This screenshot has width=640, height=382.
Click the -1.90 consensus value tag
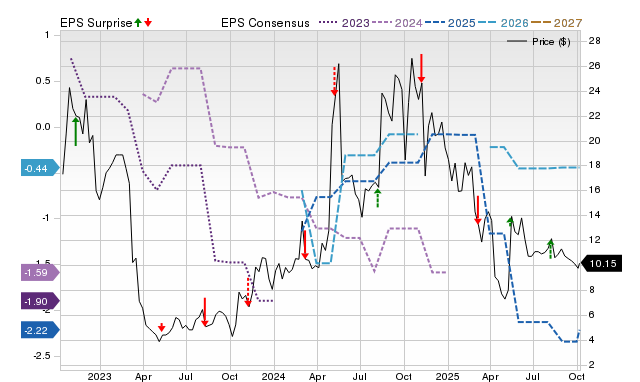40,302
